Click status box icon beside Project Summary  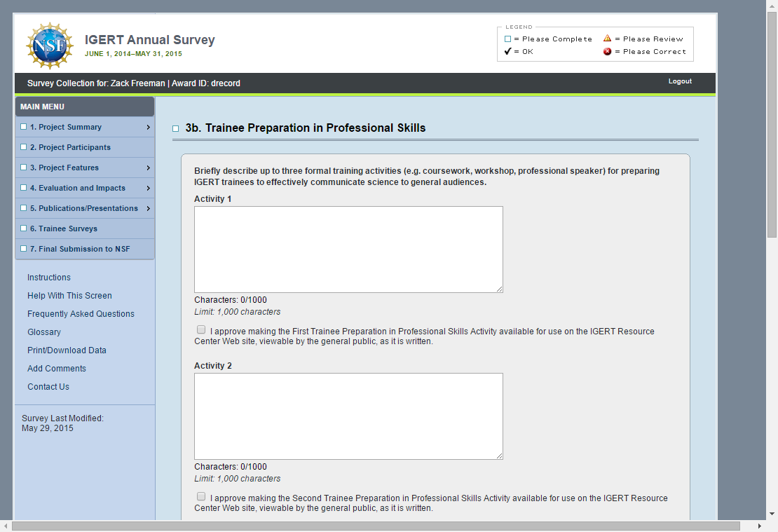click(24, 127)
